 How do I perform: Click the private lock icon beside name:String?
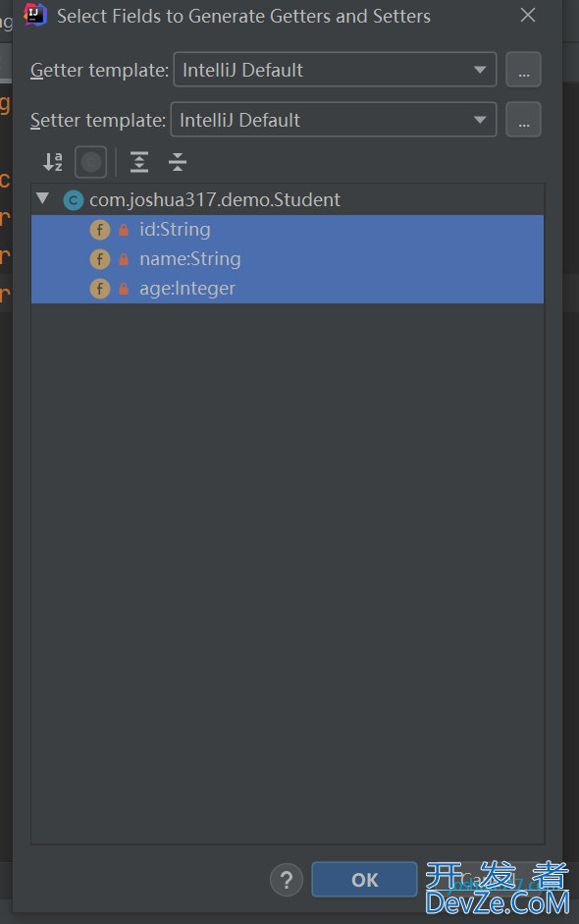124,259
